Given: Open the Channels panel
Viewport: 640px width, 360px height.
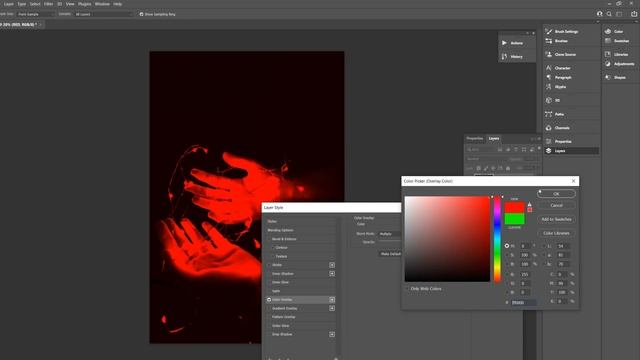Looking at the screenshot, I should [558, 128].
